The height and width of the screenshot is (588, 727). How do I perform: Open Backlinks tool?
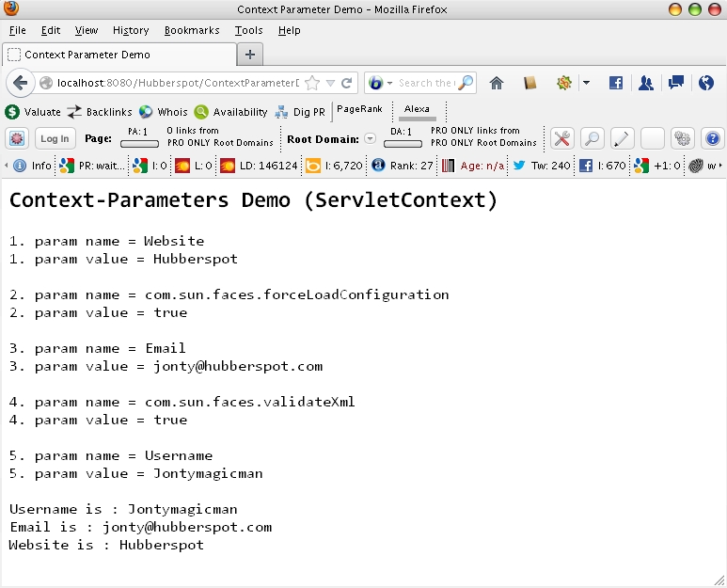[99, 112]
